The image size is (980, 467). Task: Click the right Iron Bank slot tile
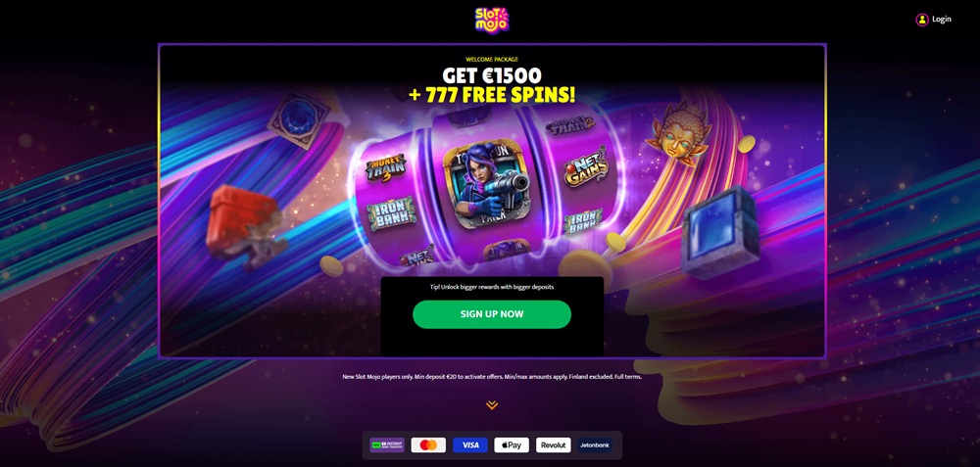pos(582,221)
